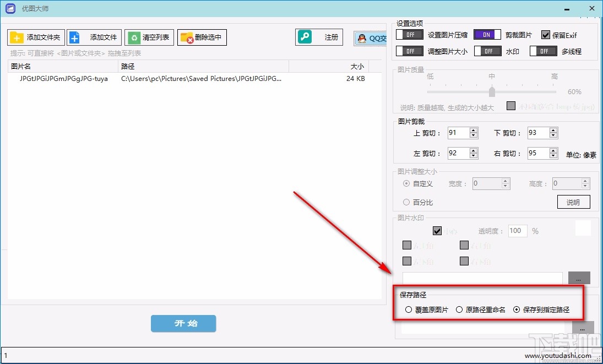Click the 图片质量 slider handle
This screenshot has height=364, width=603.
click(x=492, y=91)
